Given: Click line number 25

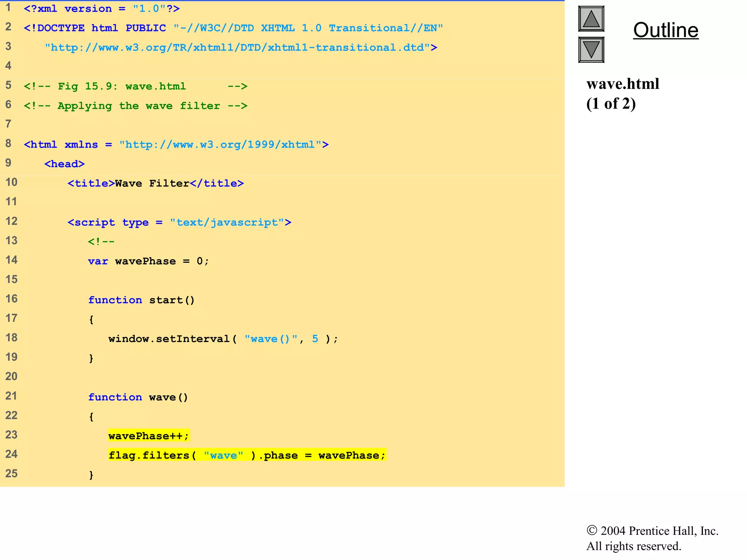Looking at the screenshot, I should [11, 474].
